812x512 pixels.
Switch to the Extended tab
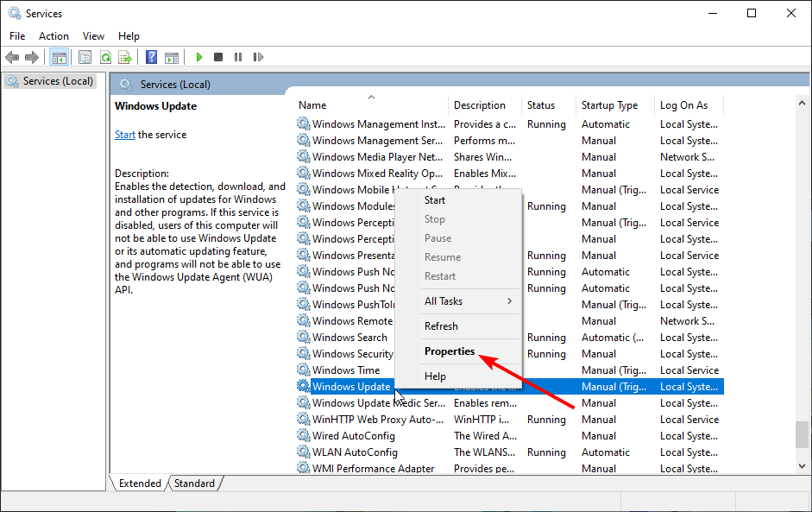pyautogui.click(x=140, y=484)
